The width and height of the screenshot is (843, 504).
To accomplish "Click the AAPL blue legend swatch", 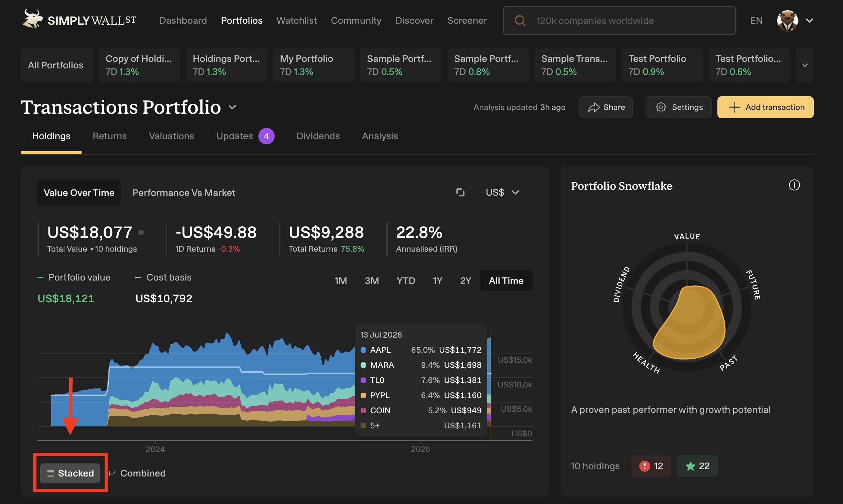I will click(363, 350).
